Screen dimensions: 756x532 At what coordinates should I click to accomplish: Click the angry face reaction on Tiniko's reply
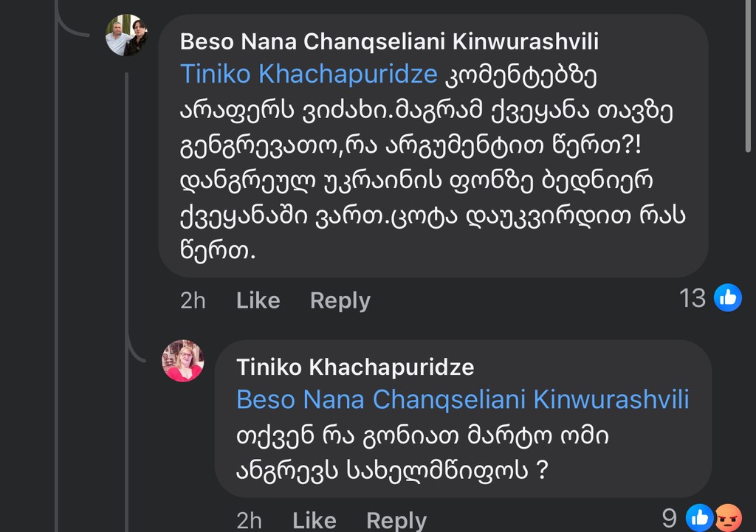729,518
